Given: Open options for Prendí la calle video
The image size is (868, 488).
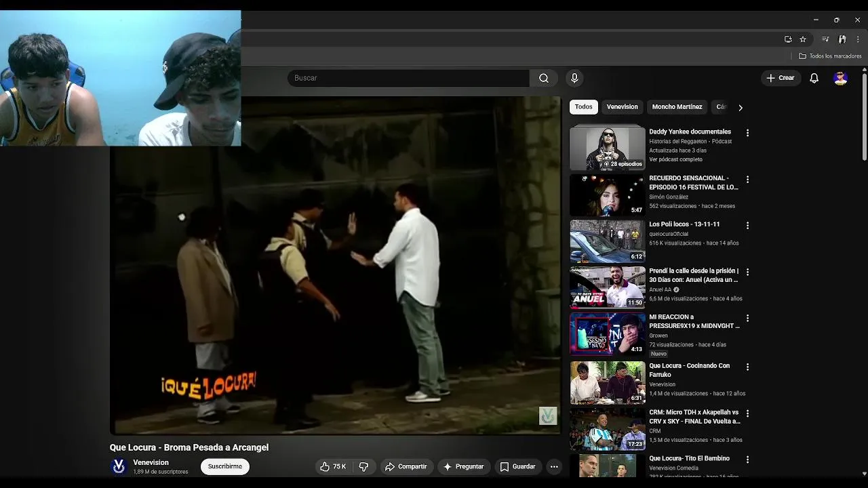Looking at the screenshot, I should (x=747, y=272).
